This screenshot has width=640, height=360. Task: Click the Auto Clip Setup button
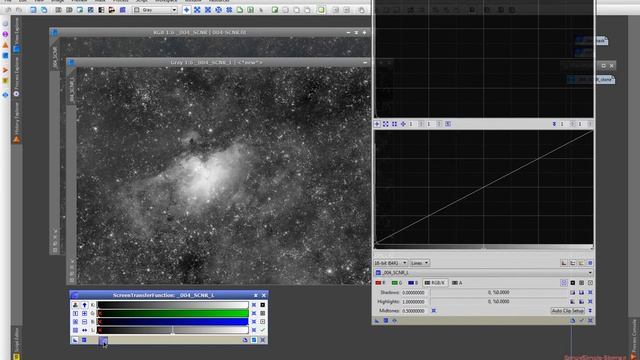pyautogui.click(x=568, y=311)
